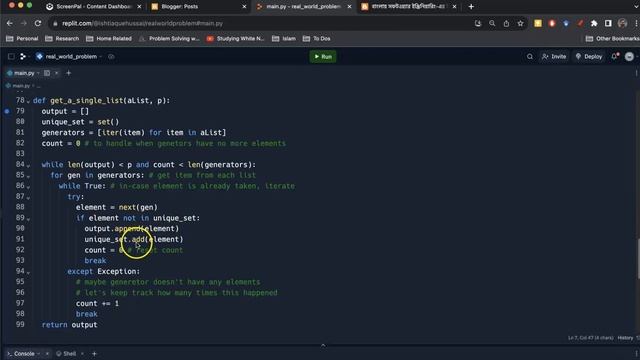The image size is (640, 360).
Task: Open the Other Bookmarks folder
Action: [612, 38]
